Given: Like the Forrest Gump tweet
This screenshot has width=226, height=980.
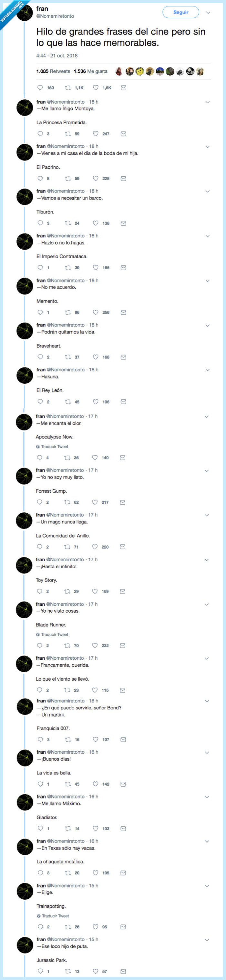Looking at the screenshot, I should (95, 502).
